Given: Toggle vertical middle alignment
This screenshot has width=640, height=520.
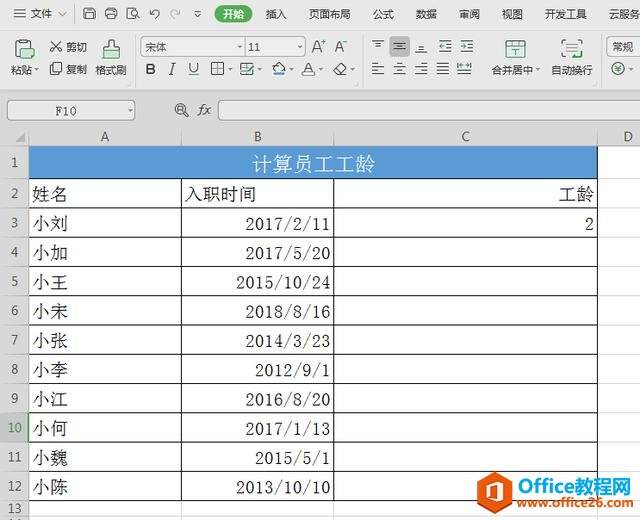Looking at the screenshot, I should (x=399, y=47).
